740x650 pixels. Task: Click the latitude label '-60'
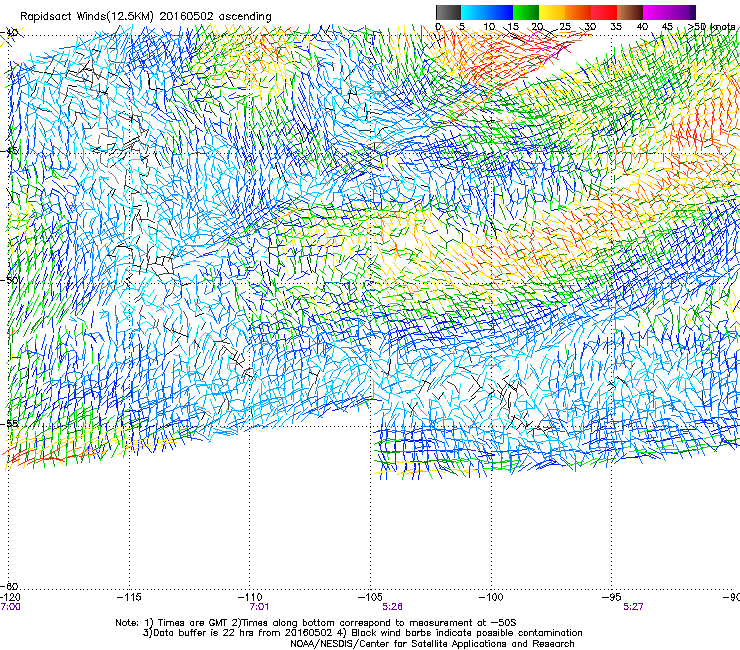point(10,586)
